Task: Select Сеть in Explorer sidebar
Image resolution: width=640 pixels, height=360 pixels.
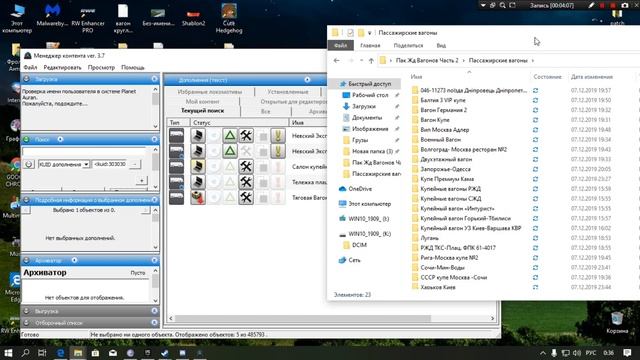Action: 354,260
